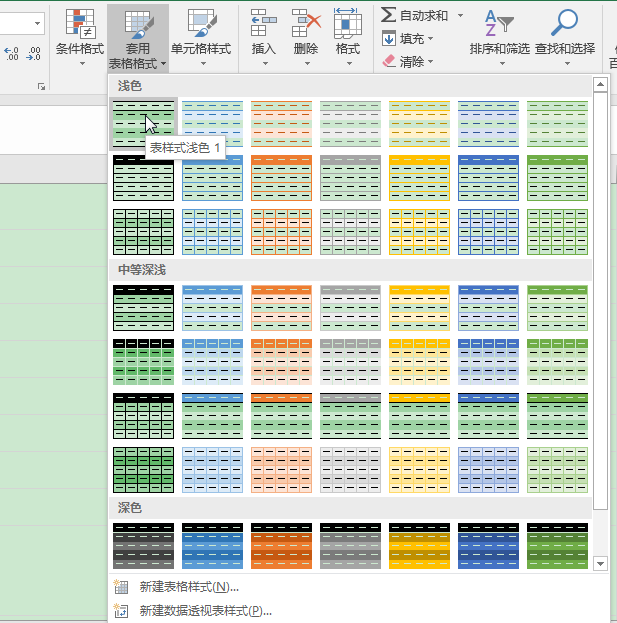This screenshot has height=623, width=617.
Task: Open the number format dialog launcher
Action: [x=41, y=86]
